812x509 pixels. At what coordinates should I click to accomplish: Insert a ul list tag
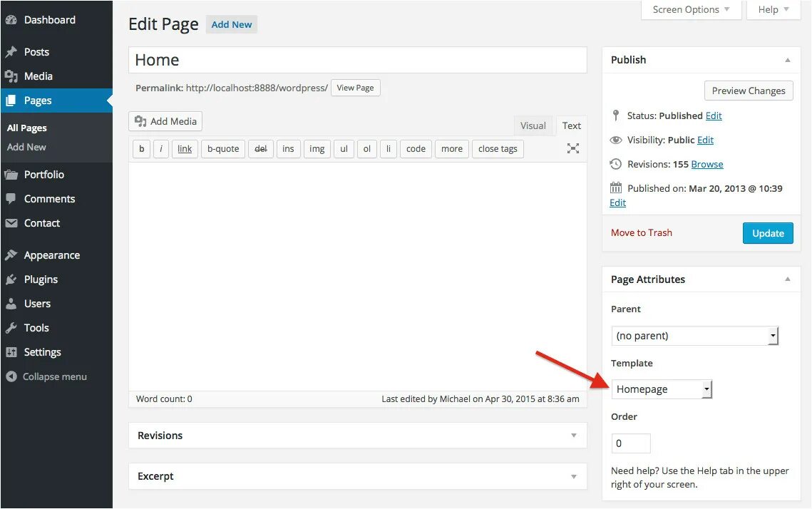344,149
